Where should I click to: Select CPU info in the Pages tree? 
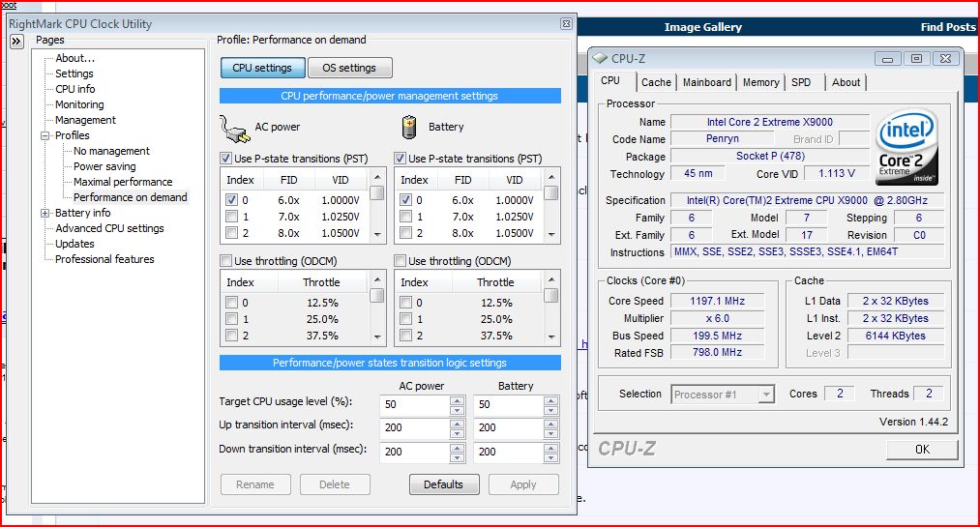pos(75,89)
